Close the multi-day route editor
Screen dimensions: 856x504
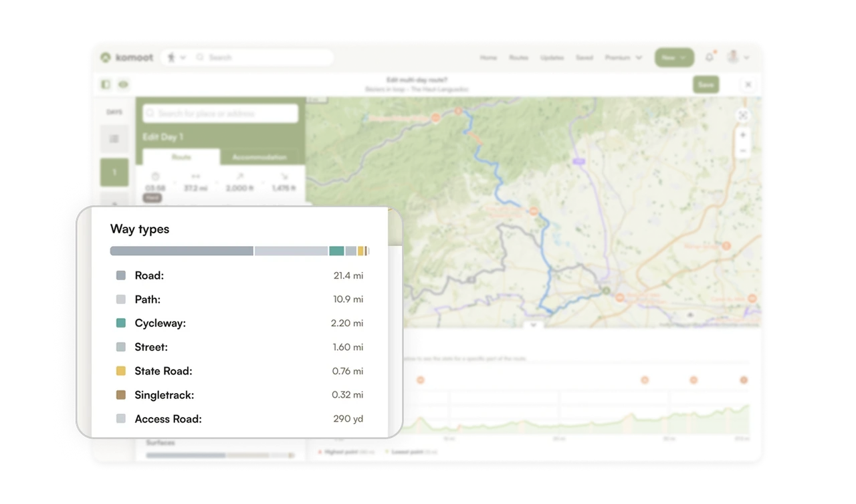click(748, 84)
